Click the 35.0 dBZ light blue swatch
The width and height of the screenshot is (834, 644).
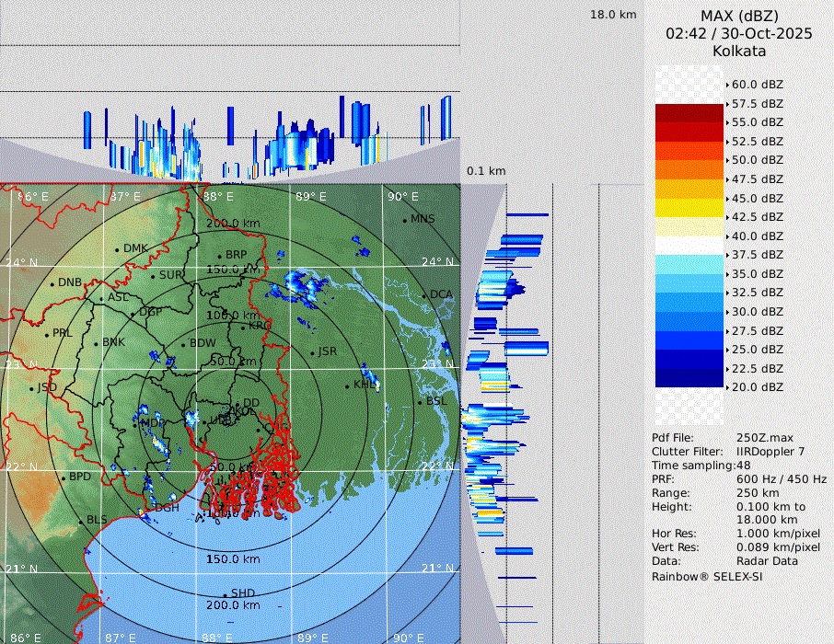pos(689,273)
